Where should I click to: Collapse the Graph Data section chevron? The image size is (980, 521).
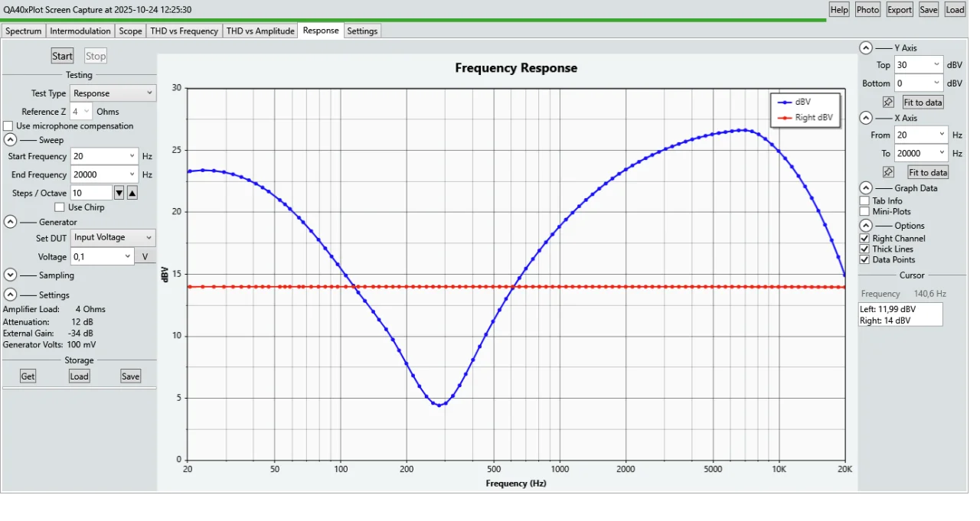click(x=865, y=188)
